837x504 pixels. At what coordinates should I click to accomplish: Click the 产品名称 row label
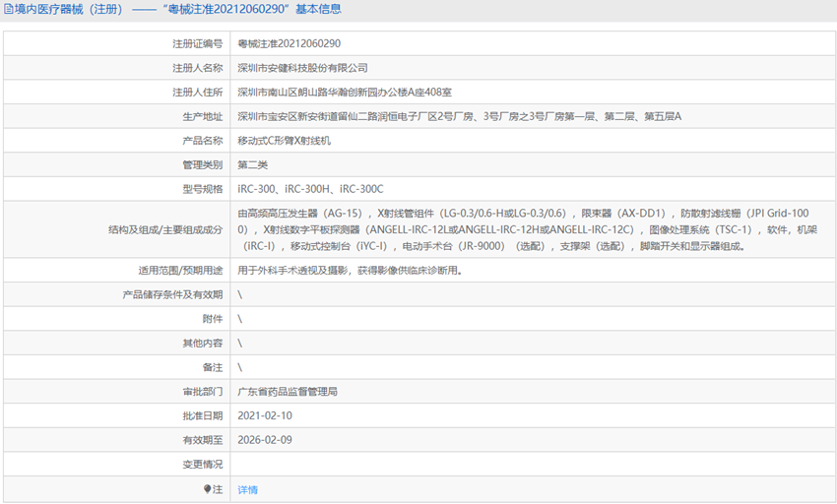(202, 141)
